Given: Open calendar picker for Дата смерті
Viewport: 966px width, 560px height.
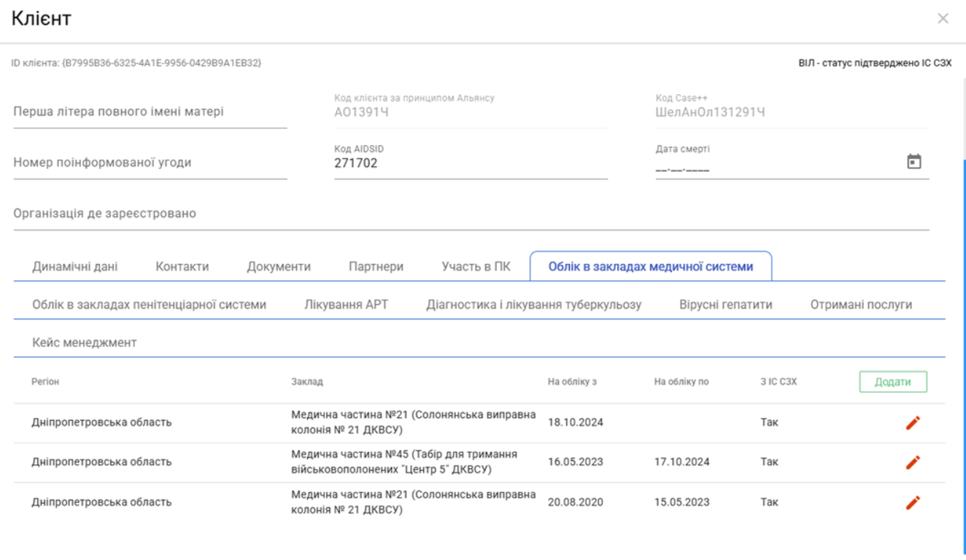Looking at the screenshot, I should (913, 162).
